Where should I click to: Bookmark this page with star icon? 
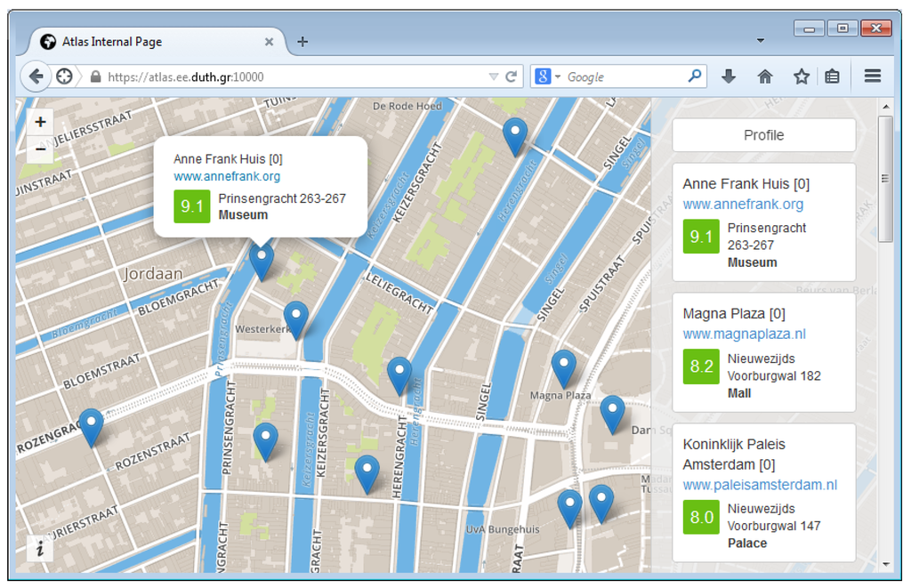tap(802, 77)
